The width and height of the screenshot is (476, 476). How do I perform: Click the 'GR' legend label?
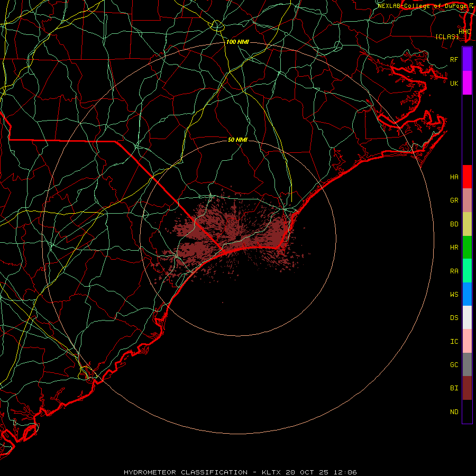point(454,200)
